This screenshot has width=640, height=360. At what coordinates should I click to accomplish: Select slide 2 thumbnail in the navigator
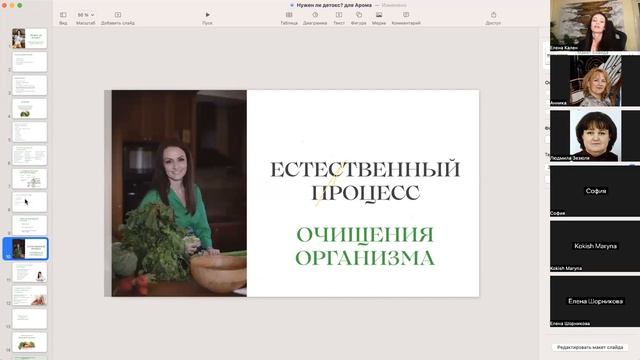pyautogui.click(x=29, y=62)
